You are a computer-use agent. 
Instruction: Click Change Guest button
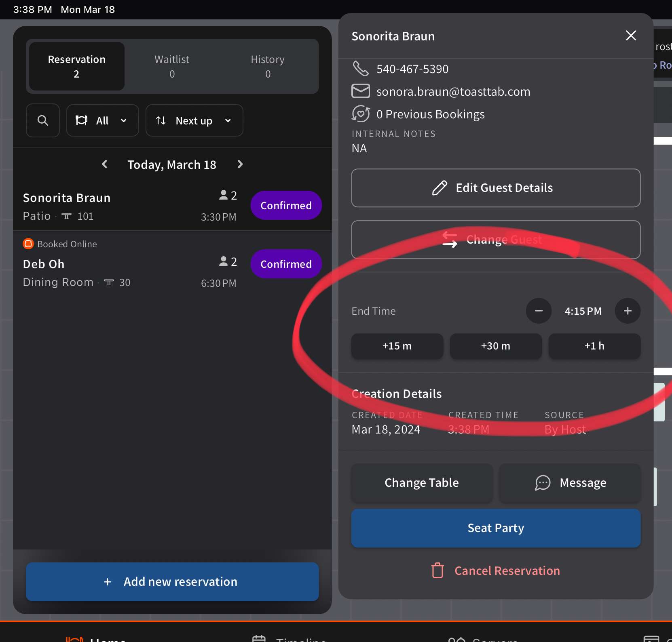496,240
